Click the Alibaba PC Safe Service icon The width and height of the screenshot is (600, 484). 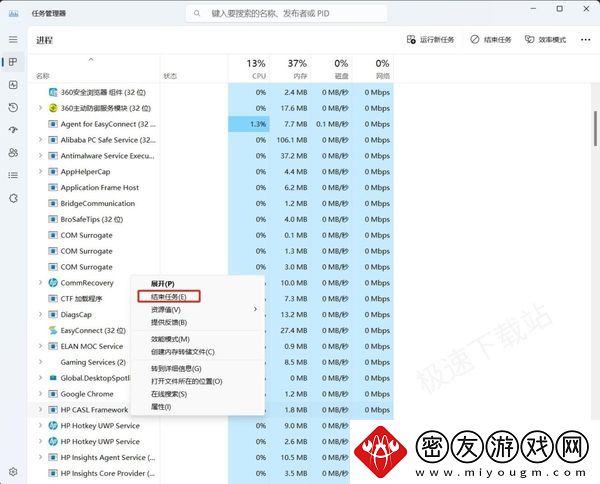pos(53,140)
